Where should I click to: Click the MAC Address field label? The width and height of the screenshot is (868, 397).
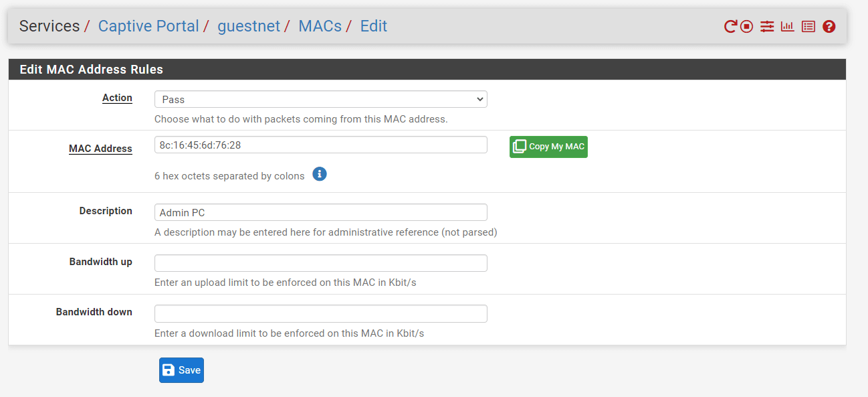coord(100,149)
